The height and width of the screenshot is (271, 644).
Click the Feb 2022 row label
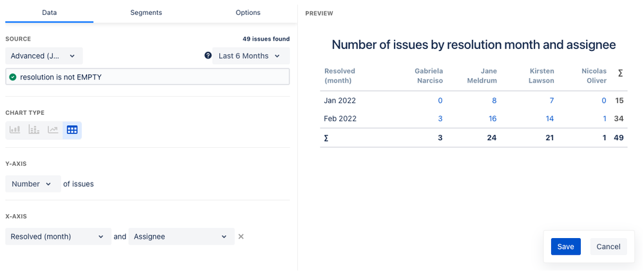pos(340,119)
